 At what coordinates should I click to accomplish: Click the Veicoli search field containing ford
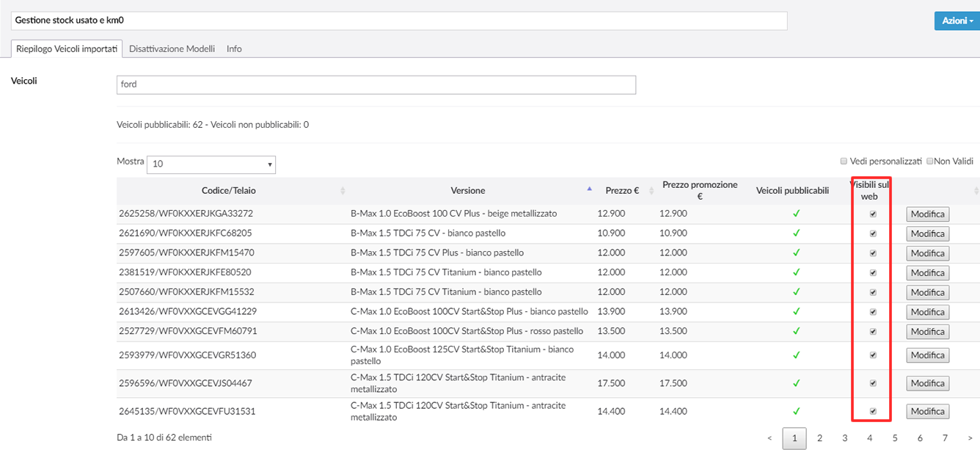376,84
